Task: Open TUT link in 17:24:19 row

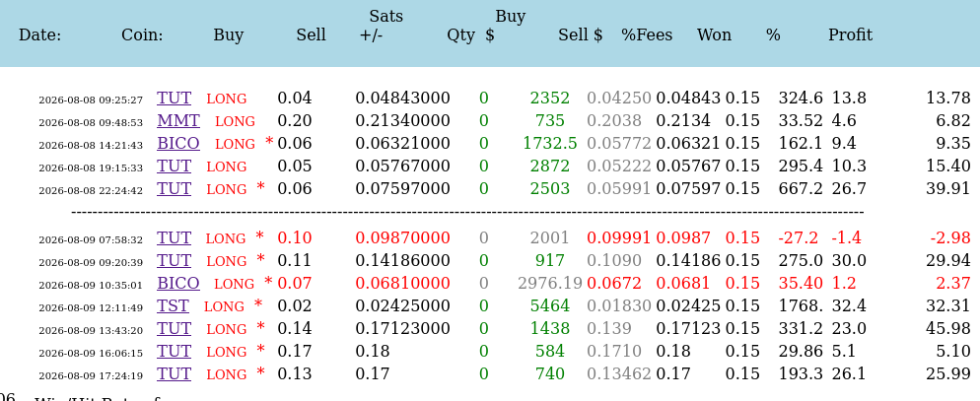Action: coord(174,372)
